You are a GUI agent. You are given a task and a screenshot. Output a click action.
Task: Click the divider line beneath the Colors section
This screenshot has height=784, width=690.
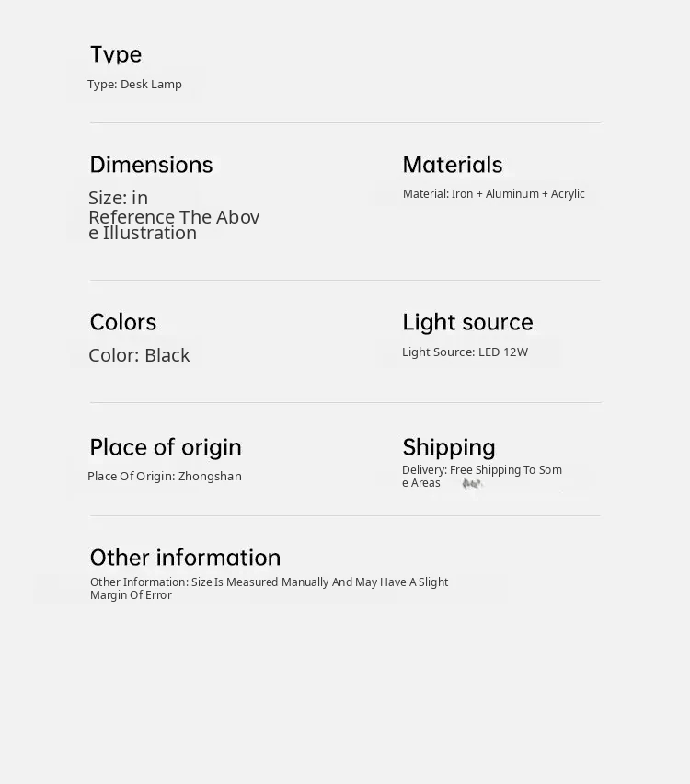click(x=345, y=402)
